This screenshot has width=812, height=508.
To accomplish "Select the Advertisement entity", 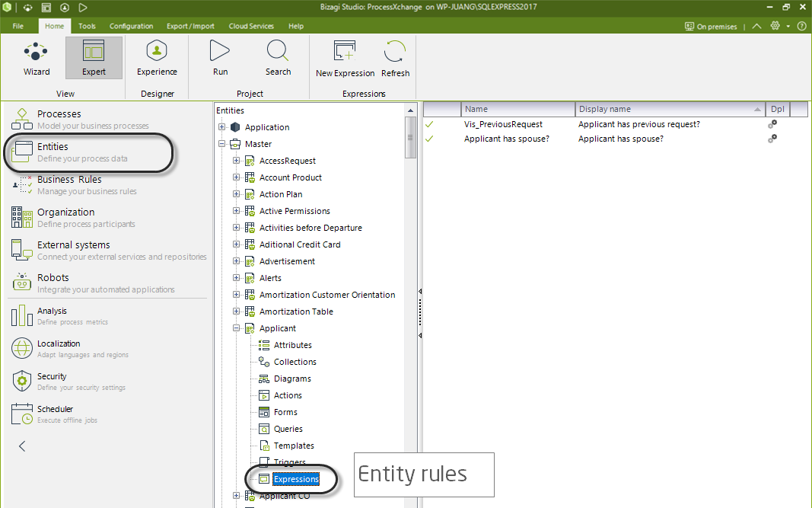I will (287, 261).
